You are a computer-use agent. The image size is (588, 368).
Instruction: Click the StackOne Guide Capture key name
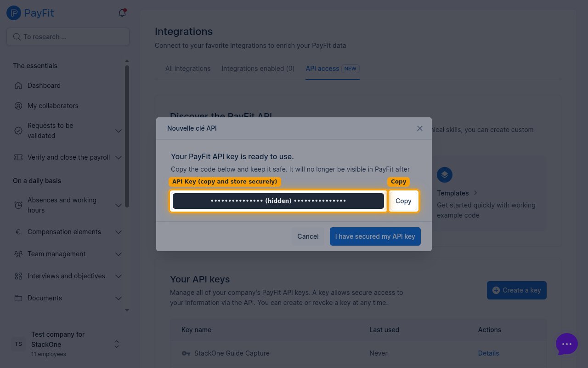pos(232,353)
